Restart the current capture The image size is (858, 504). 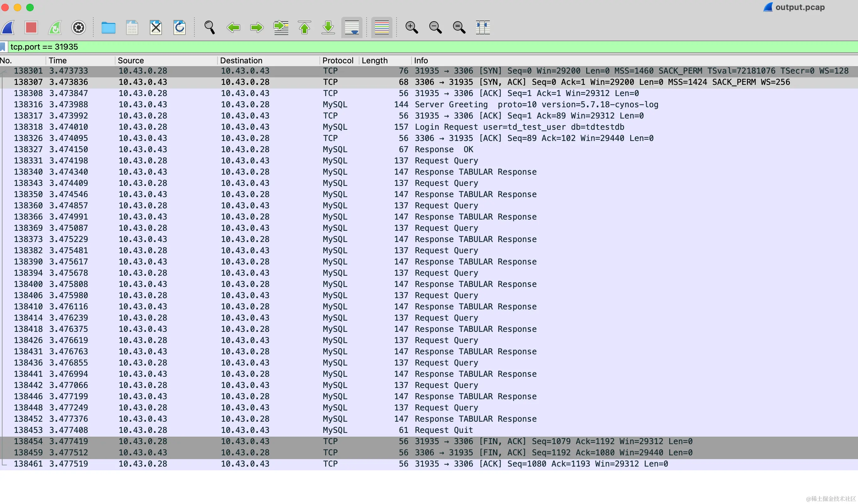pos(55,27)
